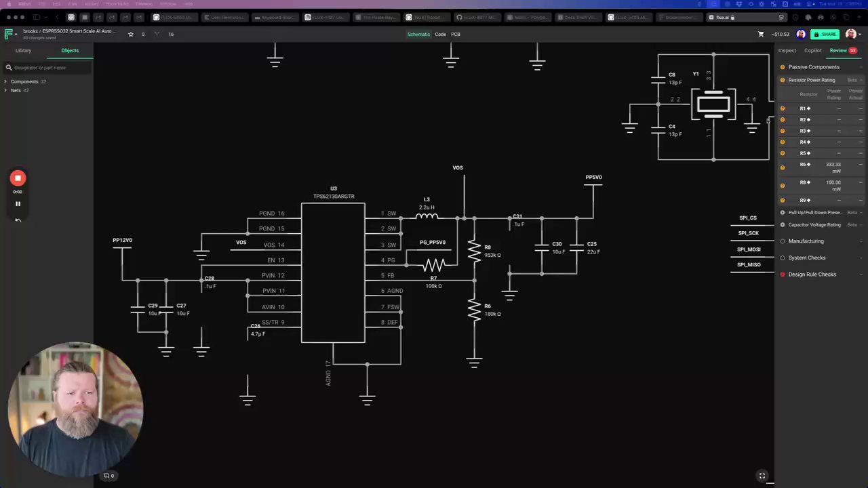Screen dimensions: 868x488
Task: Open user avatar account menu
Action: (x=851, y=34)
